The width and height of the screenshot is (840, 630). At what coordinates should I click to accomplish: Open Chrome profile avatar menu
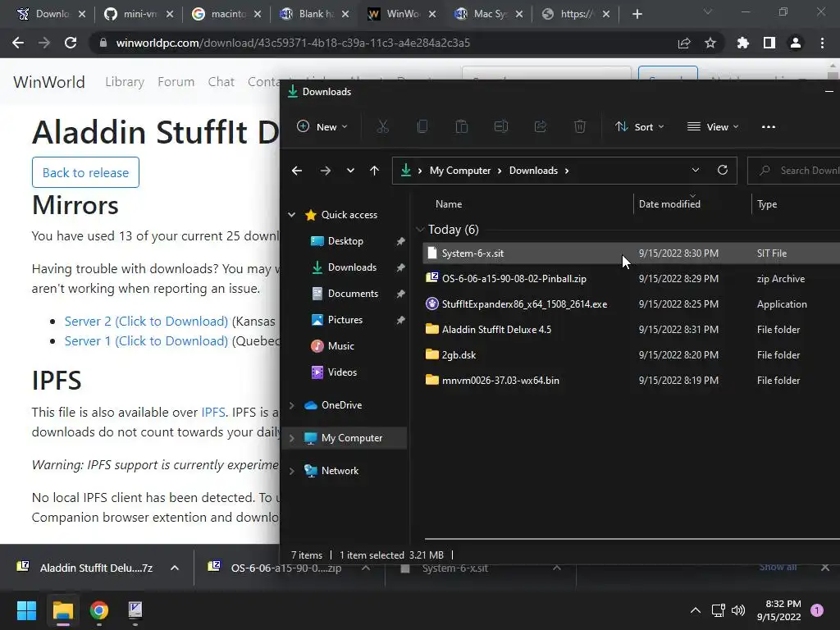(796, 43)
